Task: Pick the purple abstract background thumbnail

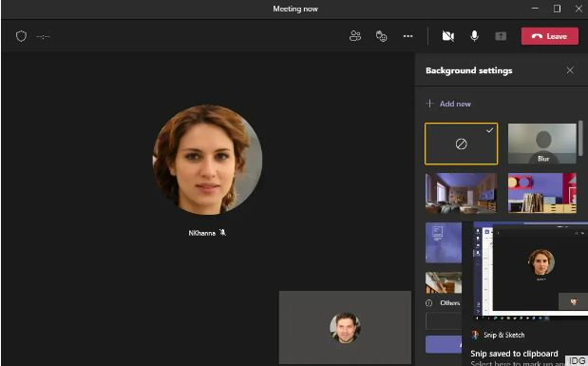Action: (444, 242)
